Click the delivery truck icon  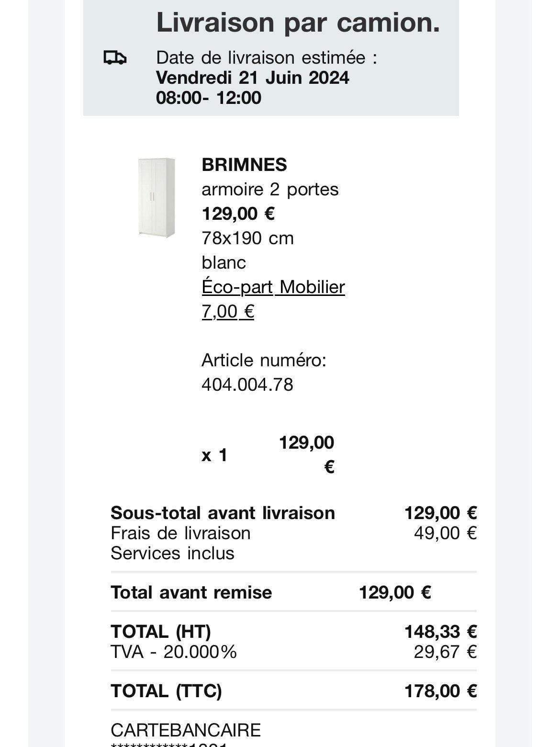click(115, 58)
